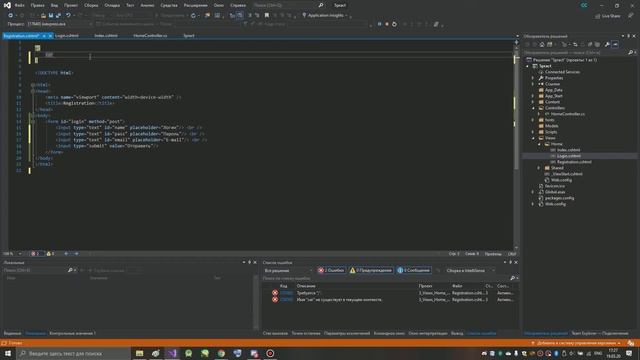Click the Restart debugging icon
Screen dimensions: 640x360
394,24
